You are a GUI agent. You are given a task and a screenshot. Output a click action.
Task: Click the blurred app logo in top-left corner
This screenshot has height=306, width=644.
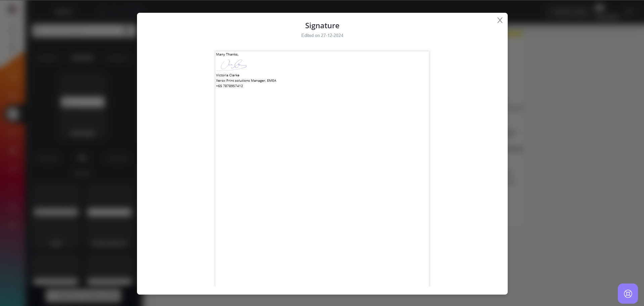(12, 9)
